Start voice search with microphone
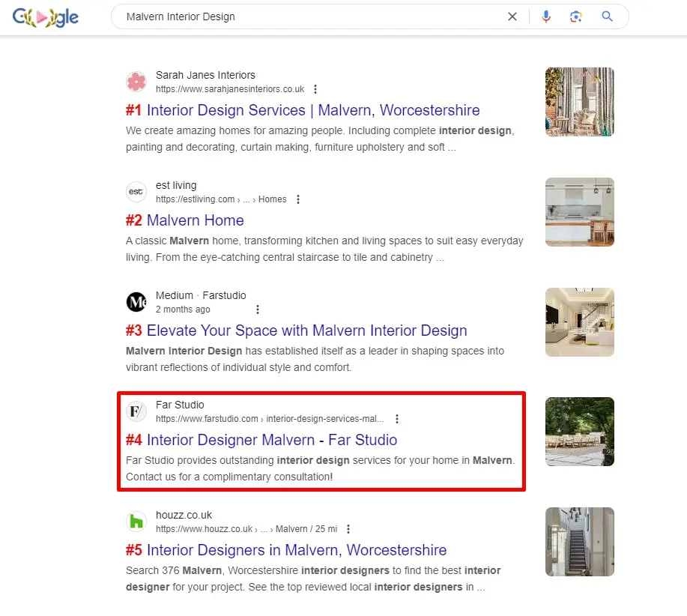Image resolution: width=687 pixels, height=616 pixels. [x=546, y=16]
